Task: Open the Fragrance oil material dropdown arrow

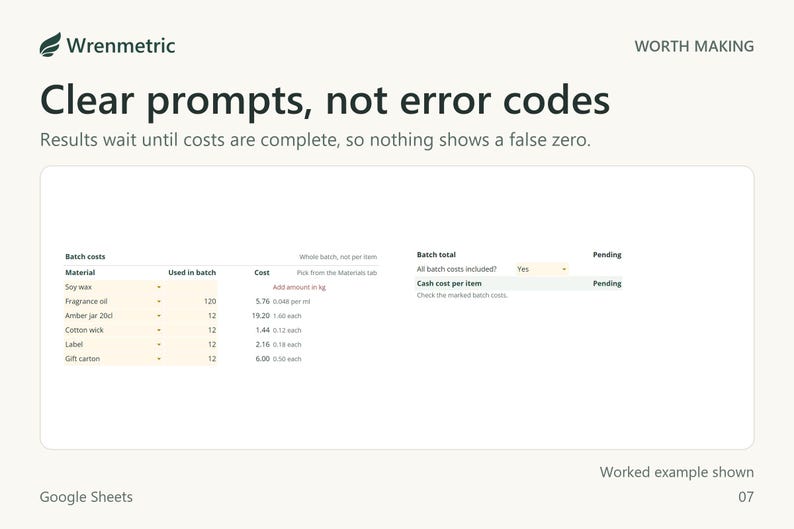Action: point(158,301)
